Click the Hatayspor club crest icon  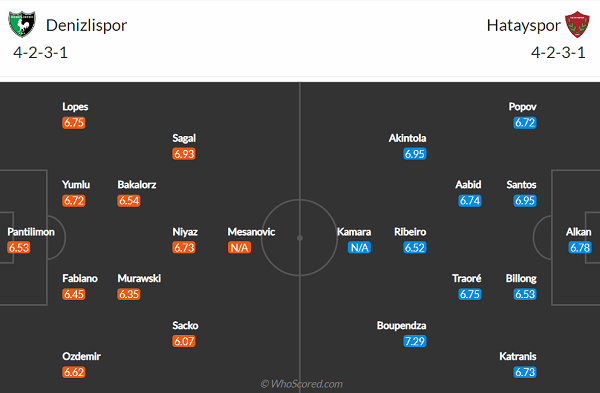pyautogui.click(x=577, y=24)
